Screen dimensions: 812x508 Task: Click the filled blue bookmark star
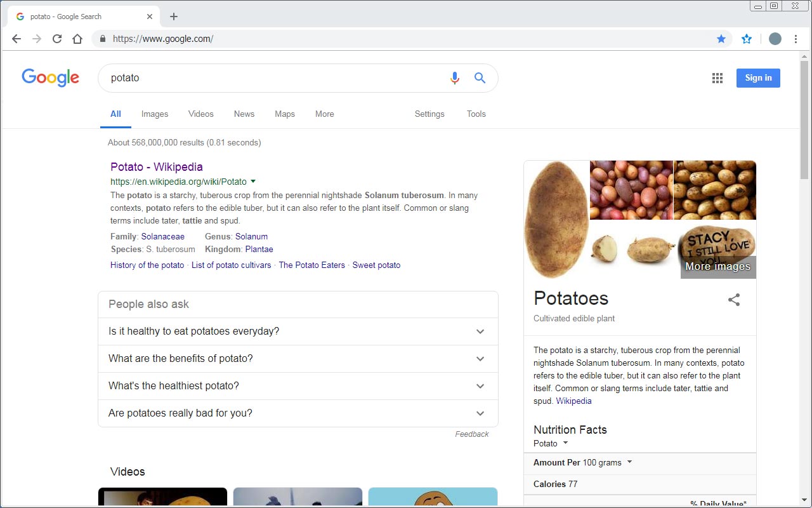tap(721, 39)
